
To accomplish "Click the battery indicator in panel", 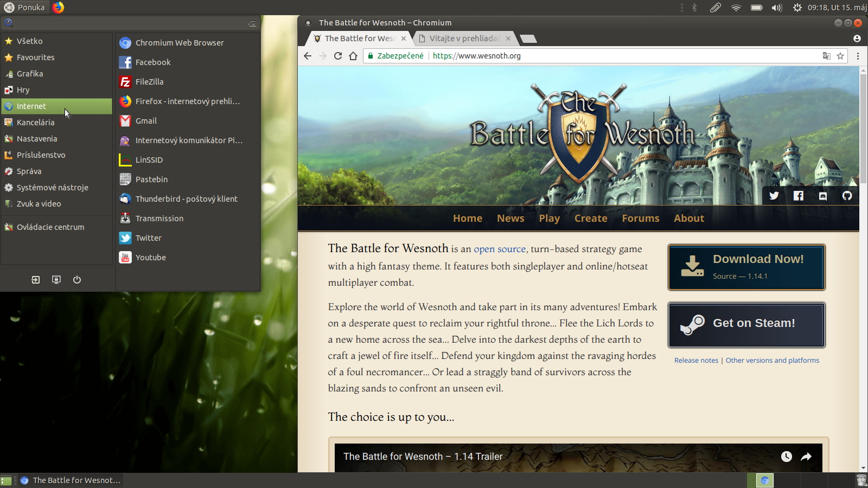I will 757,8.
